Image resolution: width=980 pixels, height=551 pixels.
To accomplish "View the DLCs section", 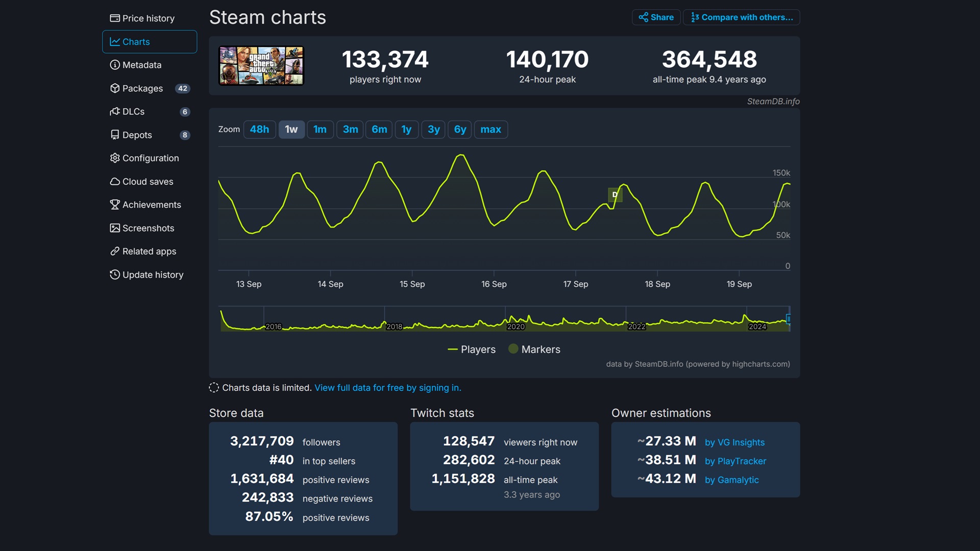I will point(134,111).
